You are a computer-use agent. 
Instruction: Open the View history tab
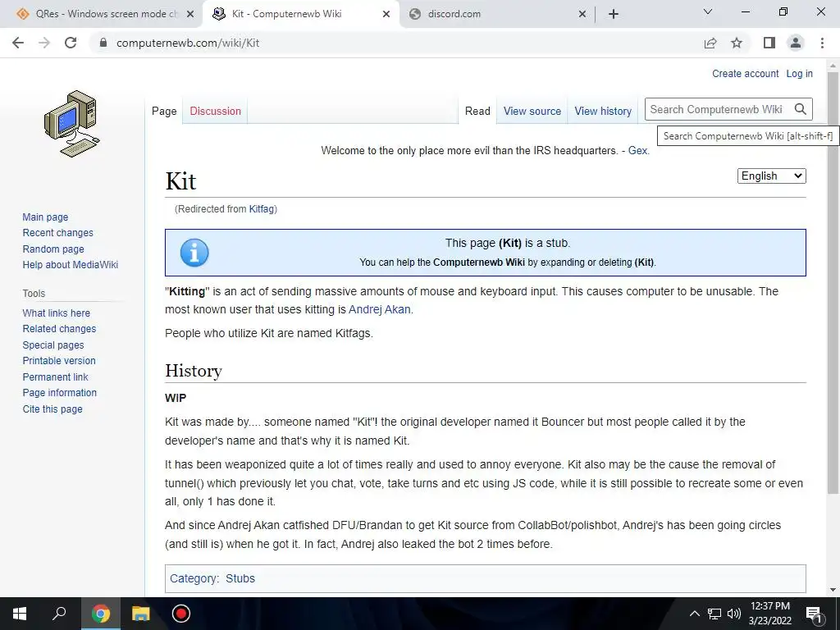tap(603, 111)
